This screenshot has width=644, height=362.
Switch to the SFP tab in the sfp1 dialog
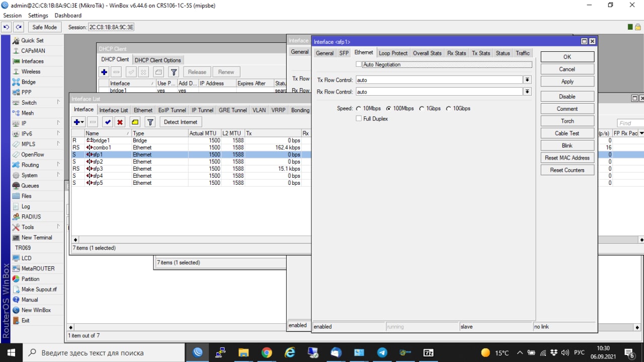(x=344, y=53)
